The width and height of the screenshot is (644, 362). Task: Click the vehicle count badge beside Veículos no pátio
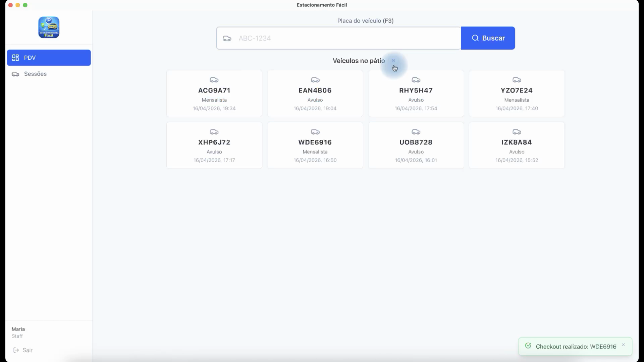click(393, 61)
